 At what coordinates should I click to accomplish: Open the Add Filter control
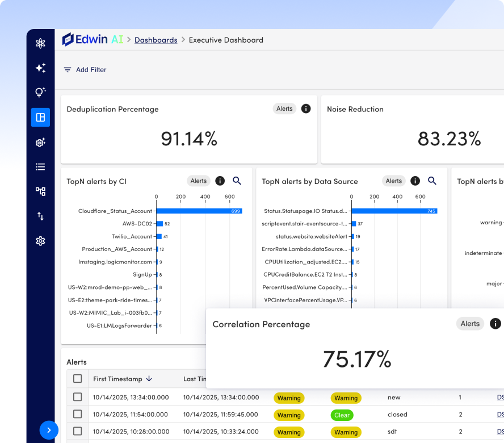(85, 70)
